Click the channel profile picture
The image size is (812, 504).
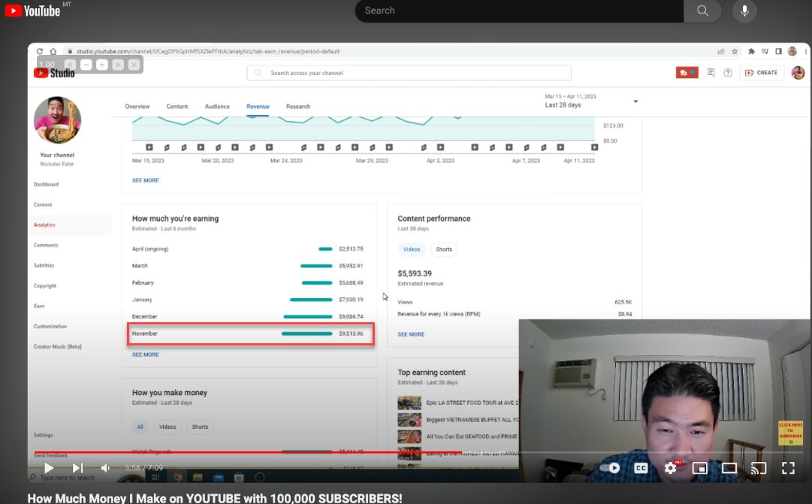[x=58, y=120]
